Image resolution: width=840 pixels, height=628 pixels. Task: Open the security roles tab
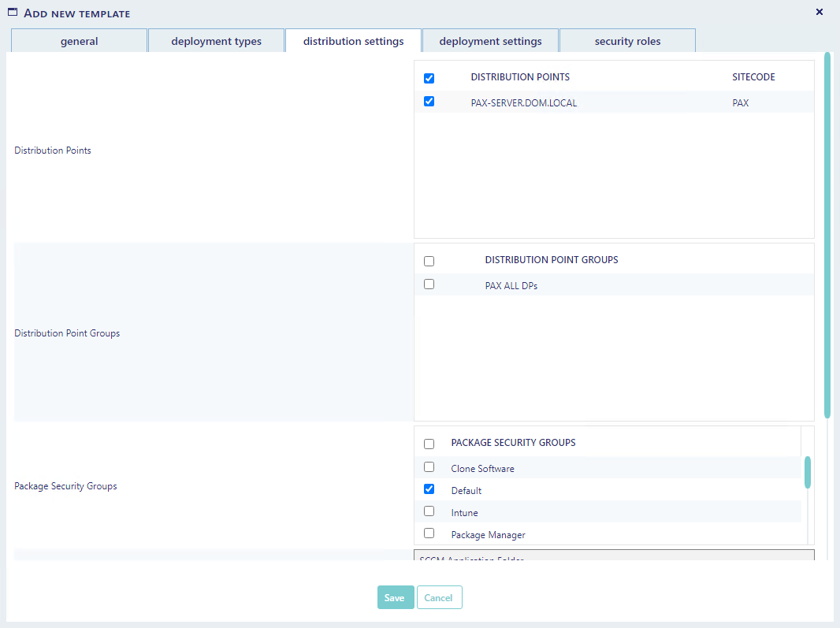627,41
